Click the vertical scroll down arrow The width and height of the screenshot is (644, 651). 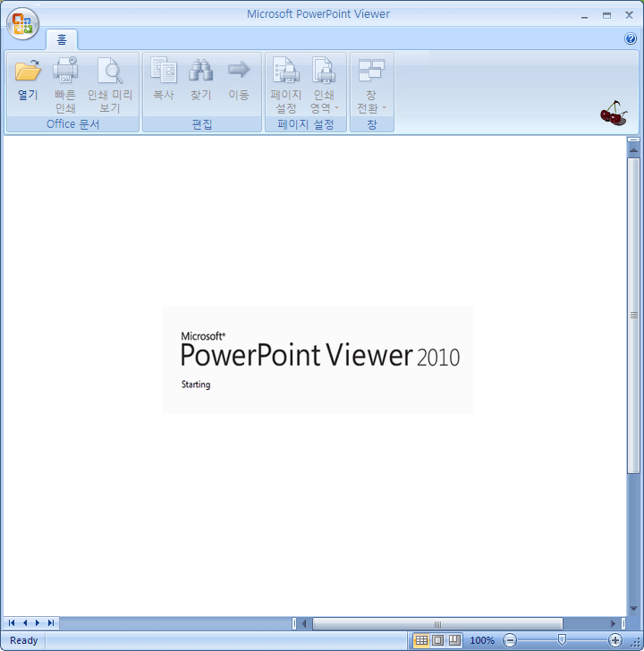click(633, 609)
